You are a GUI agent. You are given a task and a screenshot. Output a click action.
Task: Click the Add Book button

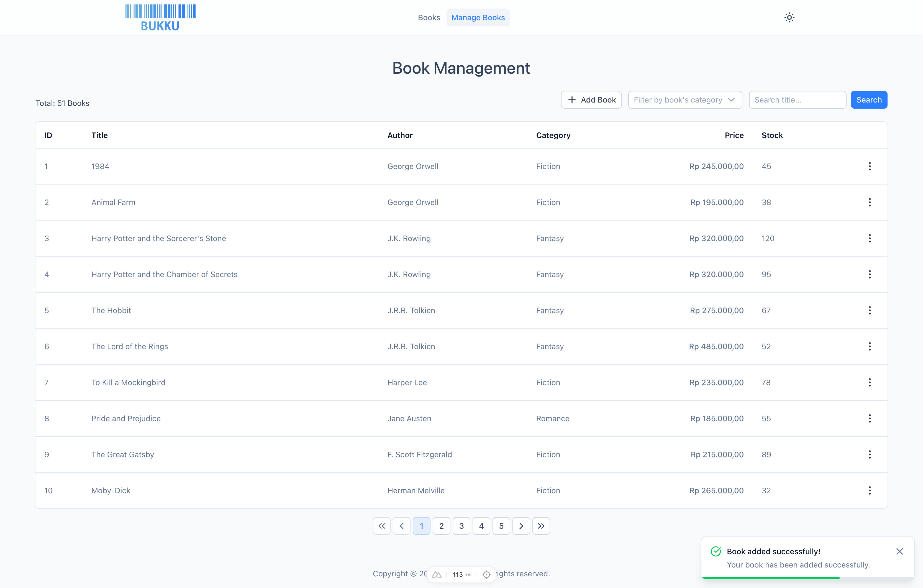point(591,100)
